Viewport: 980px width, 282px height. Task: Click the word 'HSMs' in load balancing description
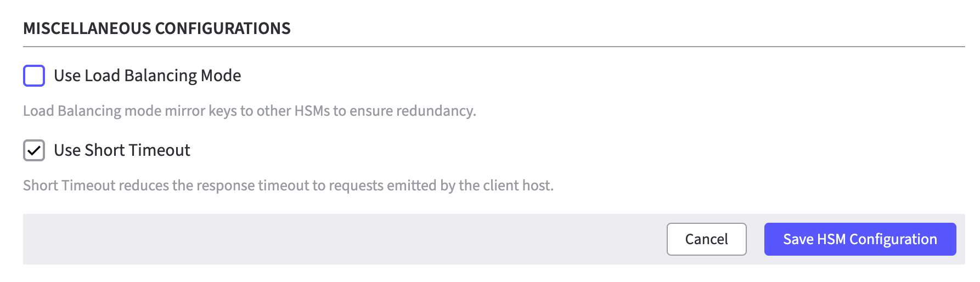[x=312, y=111]
